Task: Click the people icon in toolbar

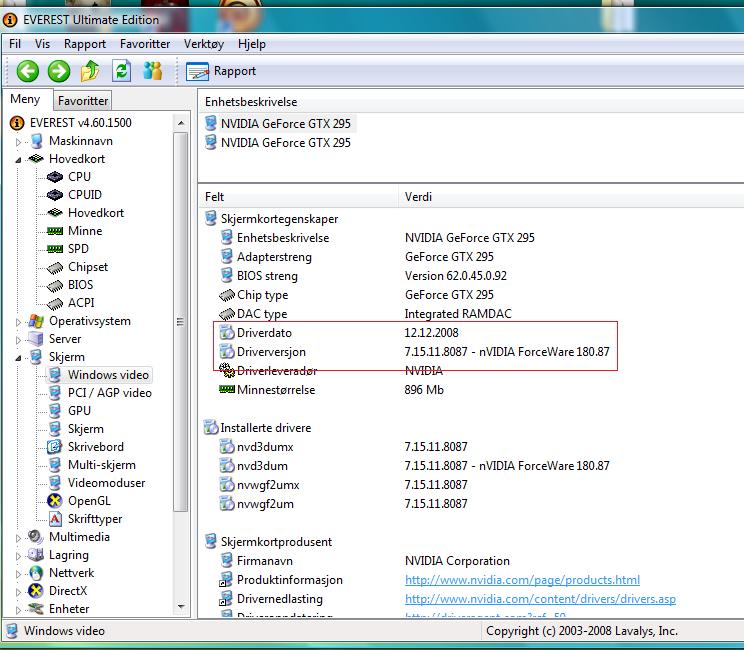Action: tap(153, 71)
